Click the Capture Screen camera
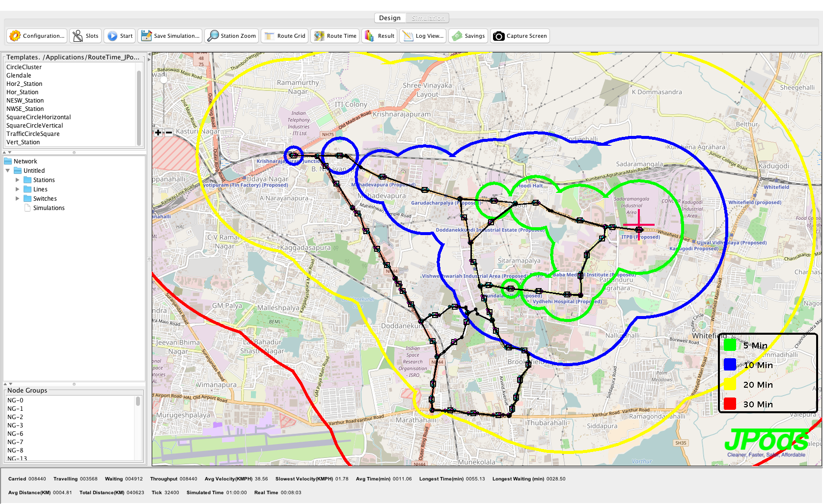Screen dimensions: 823x504 [x=520, y=36]
